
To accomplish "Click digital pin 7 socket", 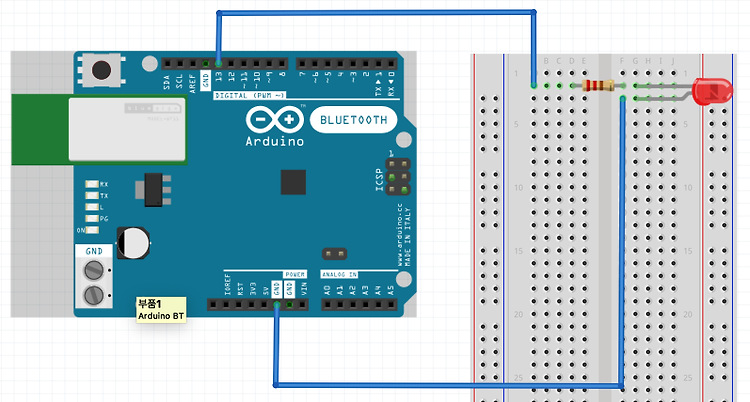I will click(302, 64).
